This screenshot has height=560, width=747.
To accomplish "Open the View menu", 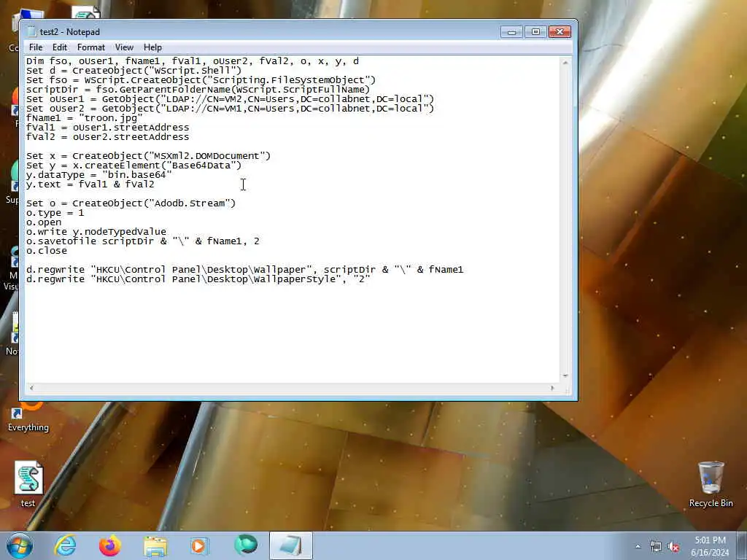I will (x=124, y=47).
